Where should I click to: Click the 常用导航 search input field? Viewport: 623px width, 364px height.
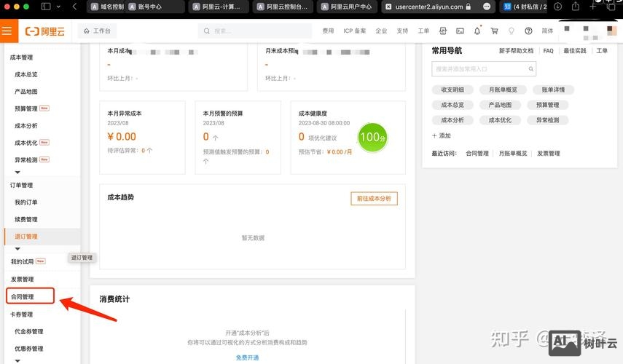coord(484,69)
